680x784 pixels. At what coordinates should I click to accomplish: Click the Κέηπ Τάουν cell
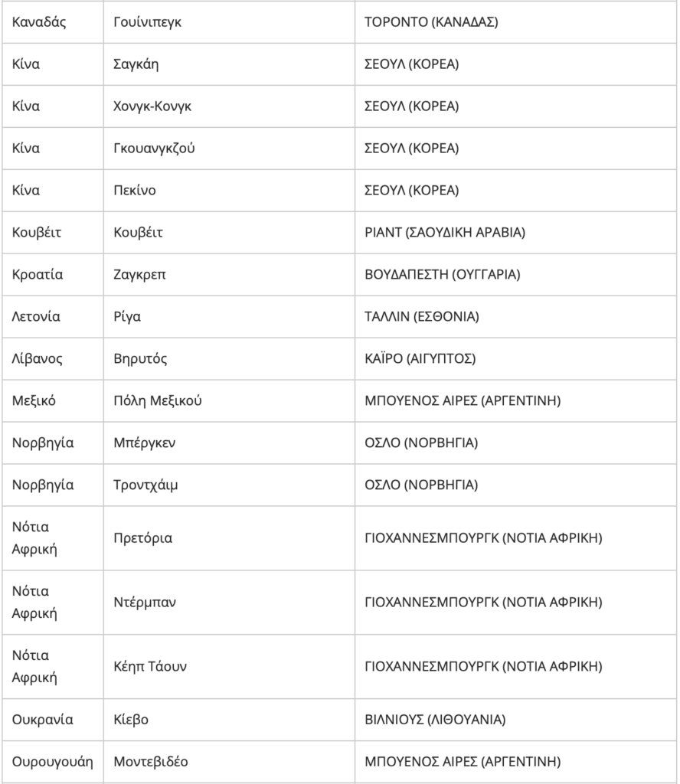[x=229, y=667]
